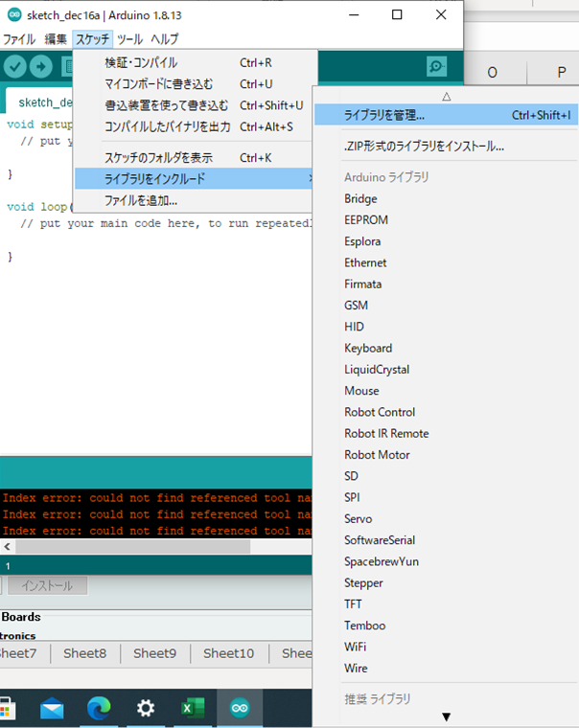Include the GSM library
Screen dimensions: 579x728
coord(446,306)
